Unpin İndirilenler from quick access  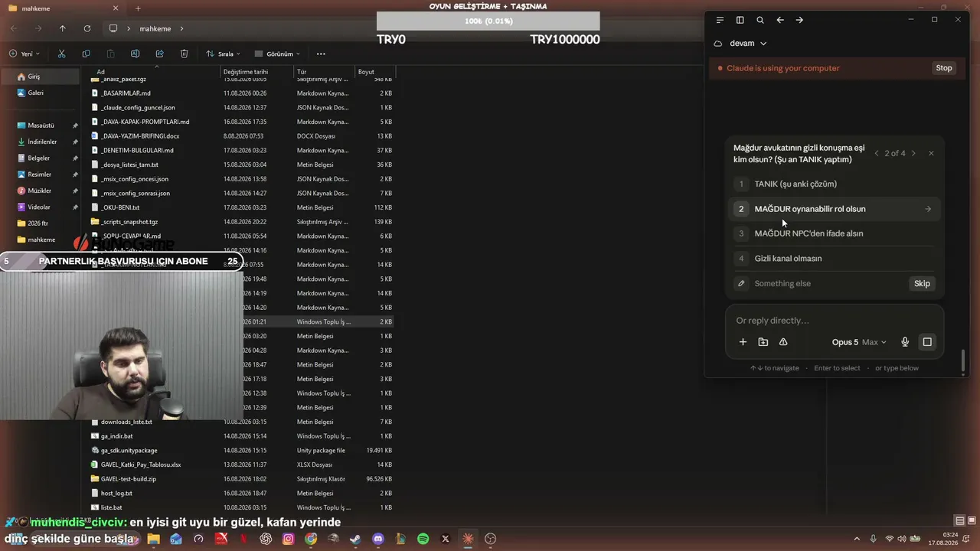[x=75, y=142]
